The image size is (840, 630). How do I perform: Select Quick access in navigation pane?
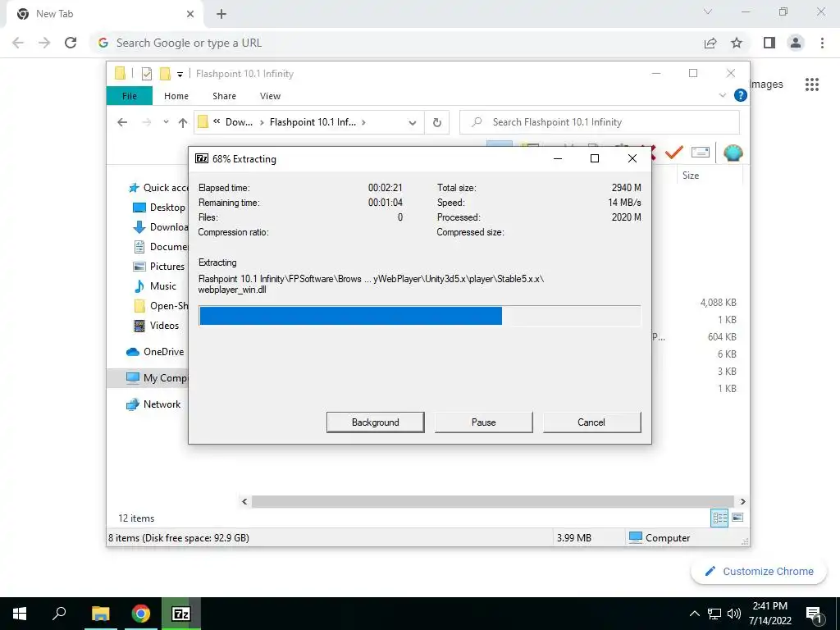[158, 188]
